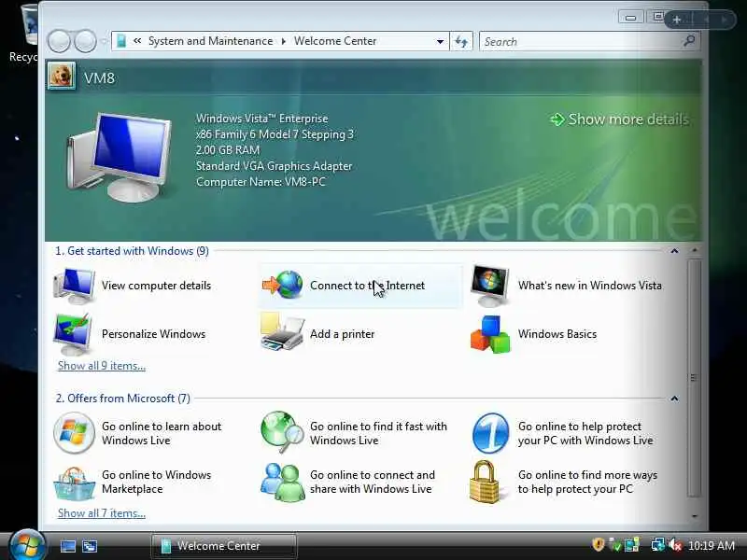Click the x86 Family 6 Model 7 text

275,134
